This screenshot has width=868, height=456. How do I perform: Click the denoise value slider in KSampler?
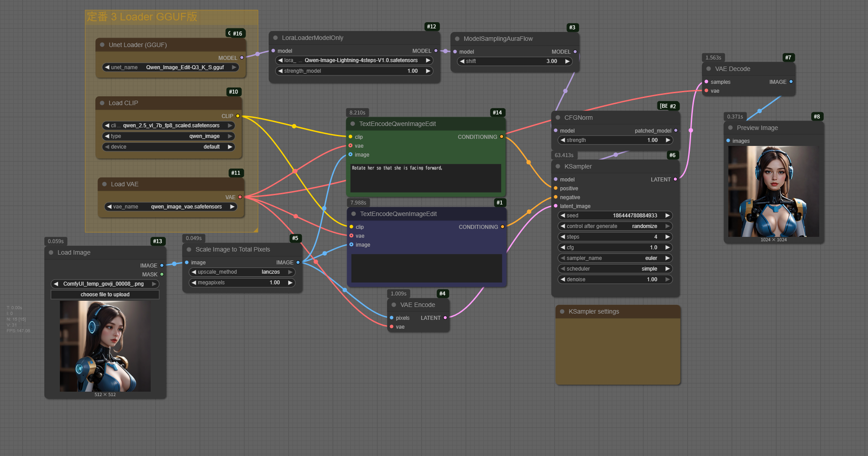click(615, 279)
